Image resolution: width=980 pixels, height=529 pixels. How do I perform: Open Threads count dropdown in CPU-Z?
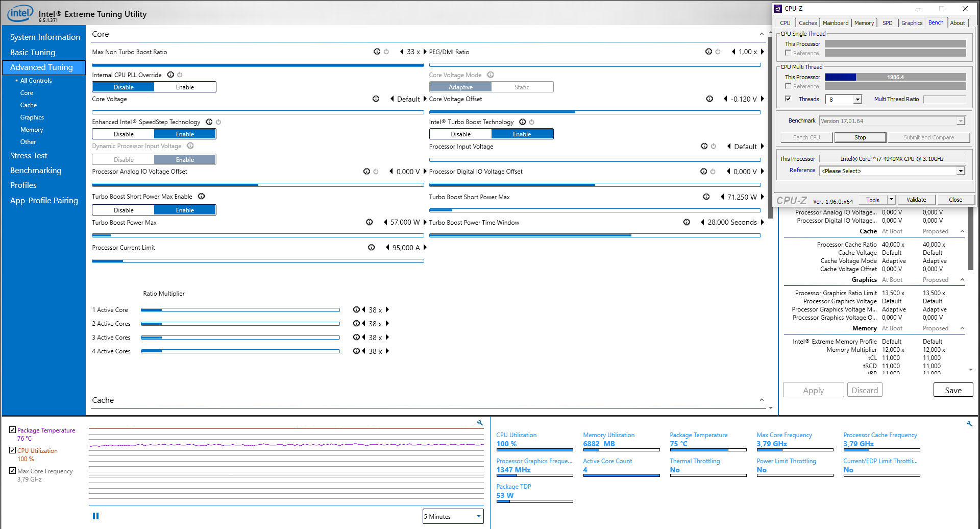pyautogui.click(x=857, y=100)
